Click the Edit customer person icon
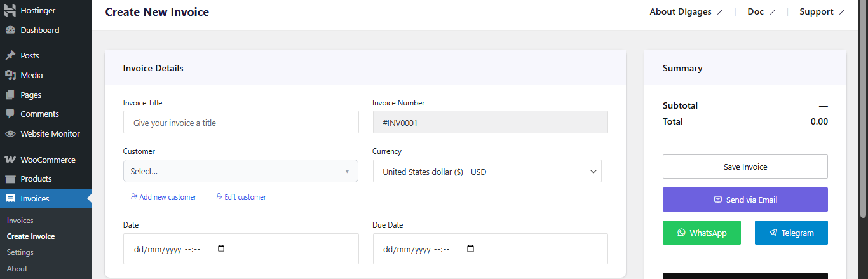The height and width of the screenshot is (279, 868). point(219,196)
